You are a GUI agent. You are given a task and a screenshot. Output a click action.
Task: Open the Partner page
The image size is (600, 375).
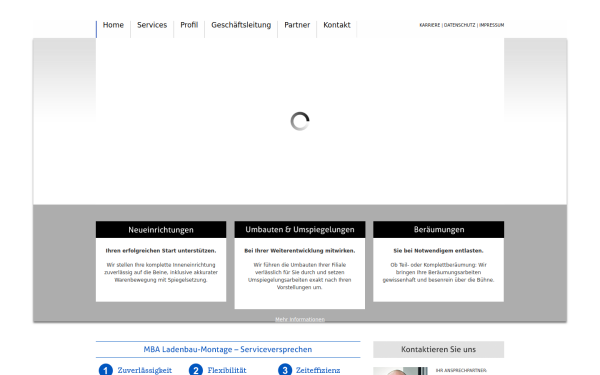[x=297, y=25]
